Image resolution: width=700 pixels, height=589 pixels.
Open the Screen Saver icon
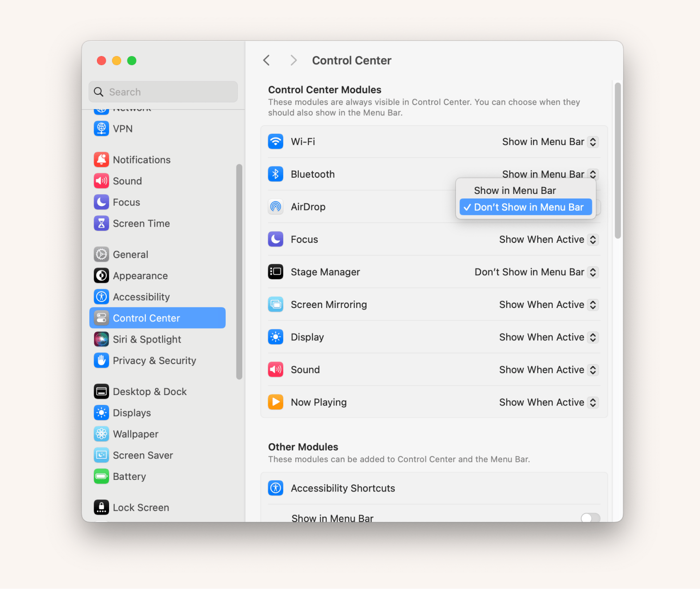101,455
